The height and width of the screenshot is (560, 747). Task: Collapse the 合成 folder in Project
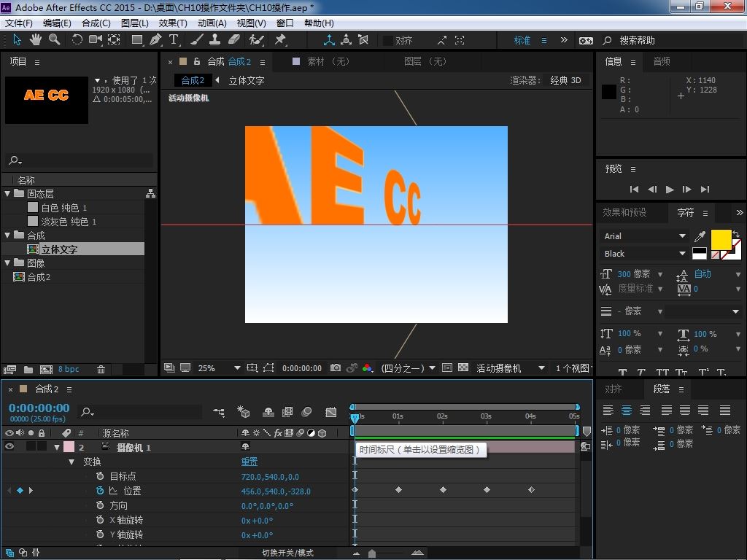coord(7,236)
